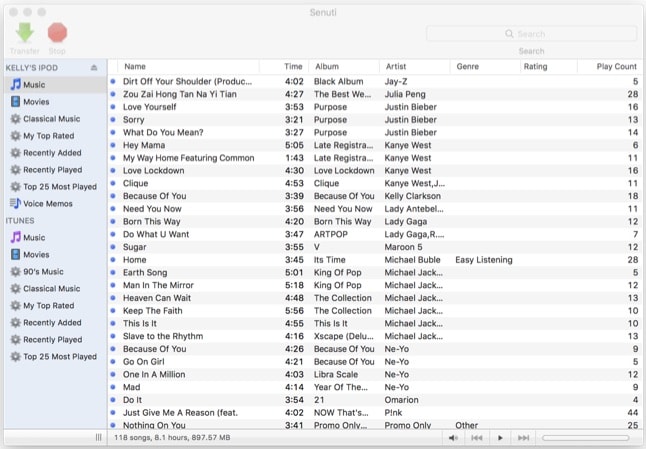Open the iTunes Music library

tap(34, 238)
